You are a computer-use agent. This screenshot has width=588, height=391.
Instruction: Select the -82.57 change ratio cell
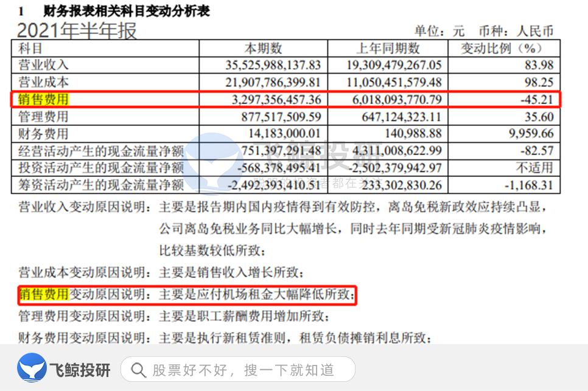point(537,151)
